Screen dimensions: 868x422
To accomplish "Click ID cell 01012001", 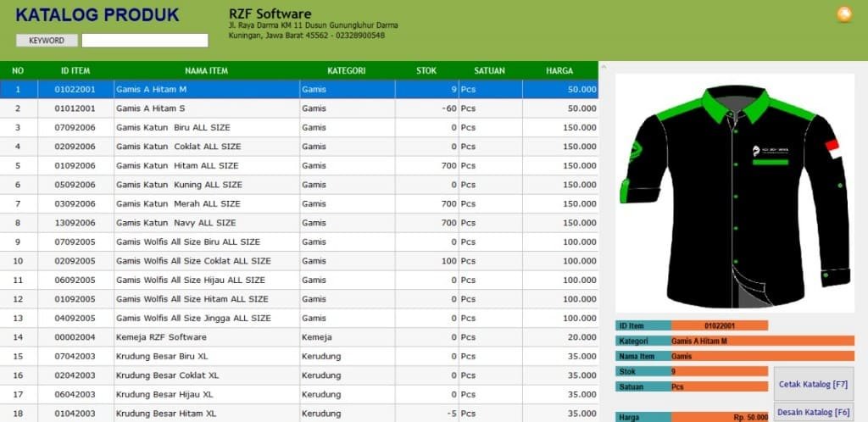I will (75, 108).
